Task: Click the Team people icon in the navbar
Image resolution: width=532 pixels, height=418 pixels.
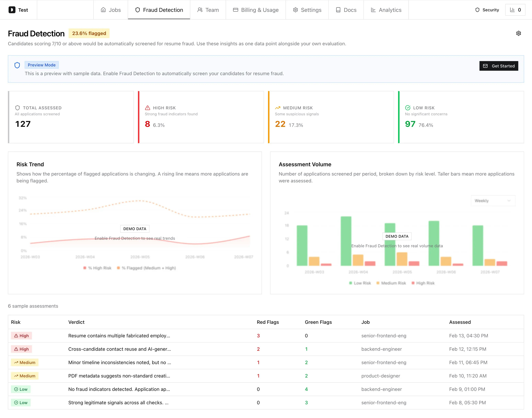Action: (200, 10)
